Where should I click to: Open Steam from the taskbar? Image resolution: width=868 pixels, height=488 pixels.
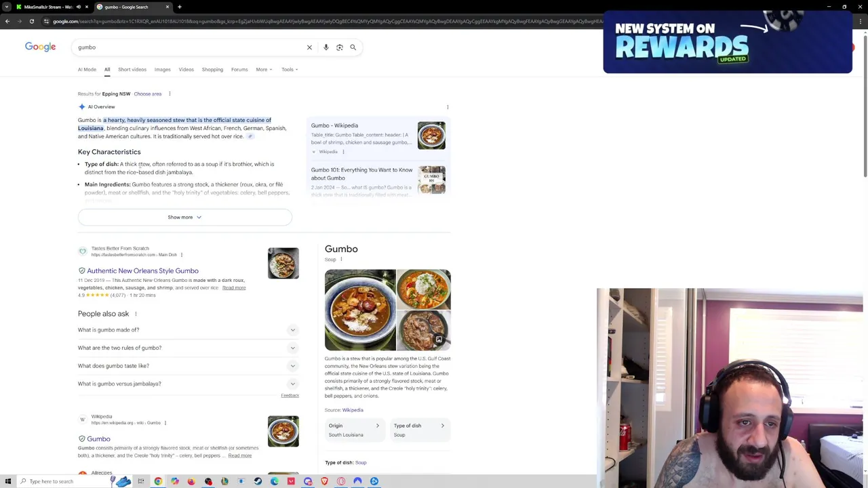point(258,481)
